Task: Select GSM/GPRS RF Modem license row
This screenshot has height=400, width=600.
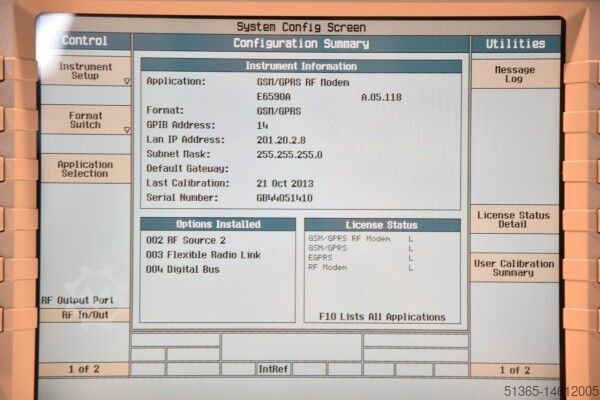Action: pos(361,239)
